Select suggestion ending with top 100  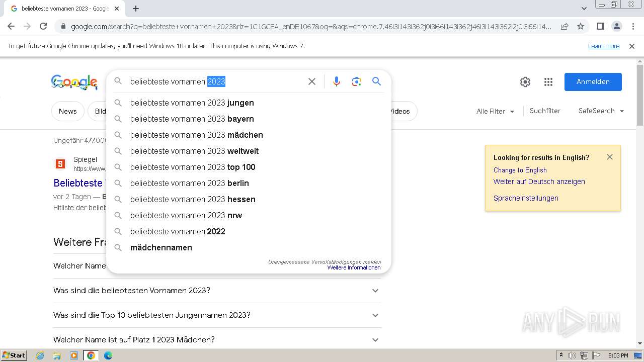click(x=249, y=167)
